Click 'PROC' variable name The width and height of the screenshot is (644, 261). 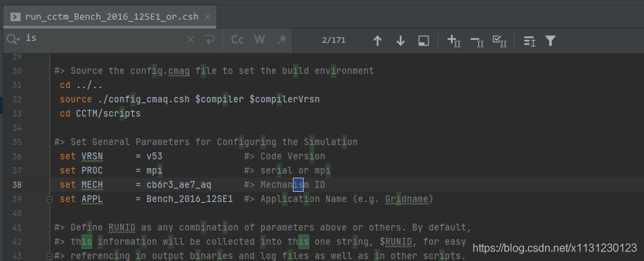[x=92, y=170]
